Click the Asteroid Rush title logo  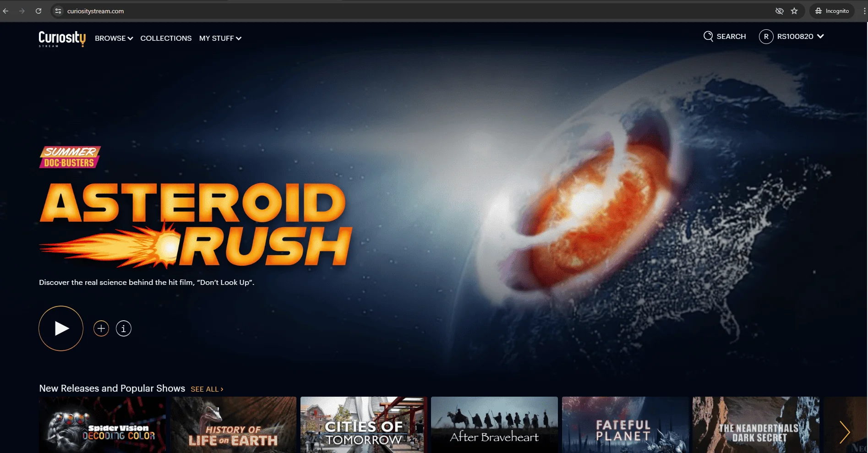point(196,225)
